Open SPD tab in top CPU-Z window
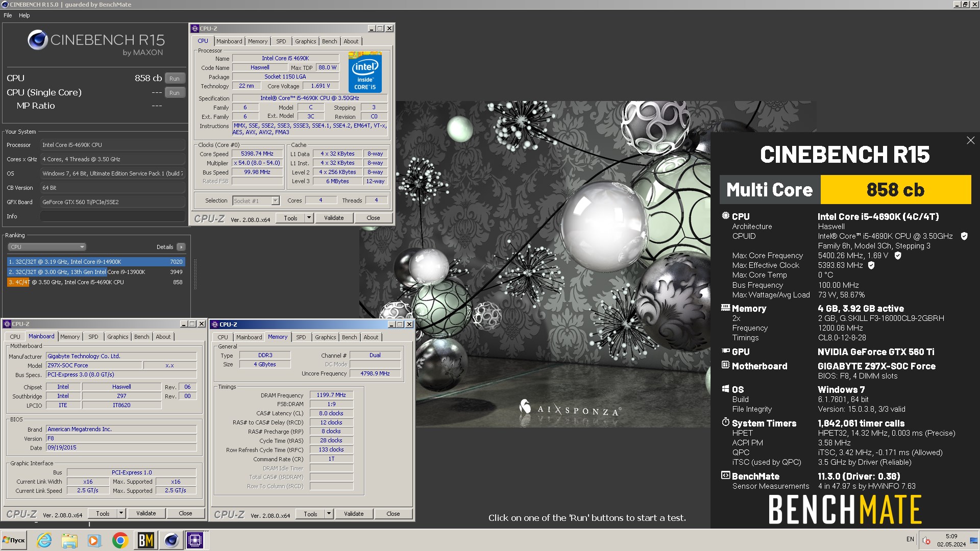The height and width of the screenshot is (551, 980). [x=281, y=41]
